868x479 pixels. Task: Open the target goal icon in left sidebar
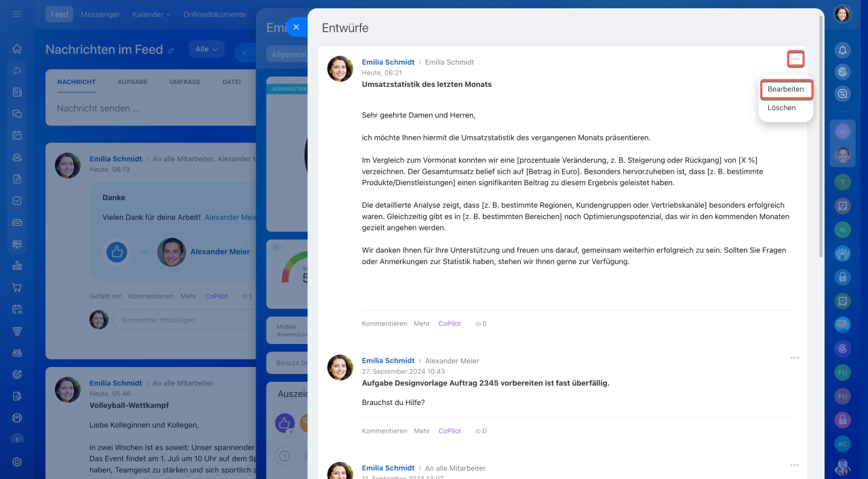click(17, 375)
